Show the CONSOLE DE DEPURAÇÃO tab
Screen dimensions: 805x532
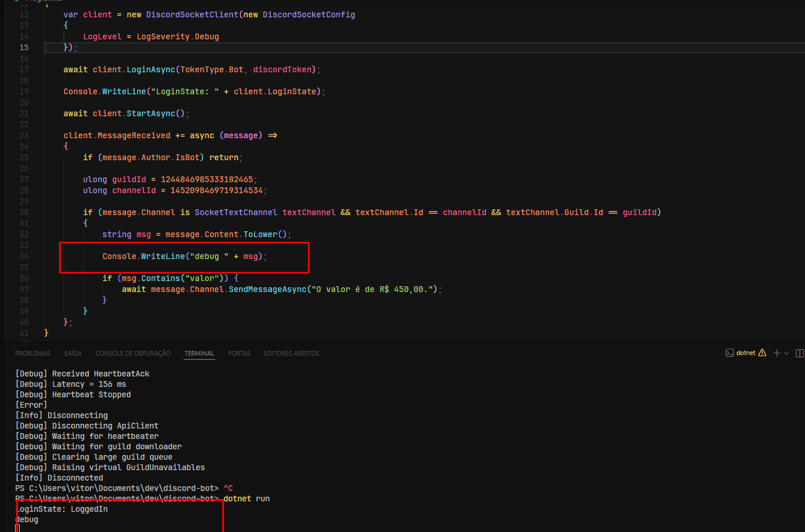coord(133,353)
